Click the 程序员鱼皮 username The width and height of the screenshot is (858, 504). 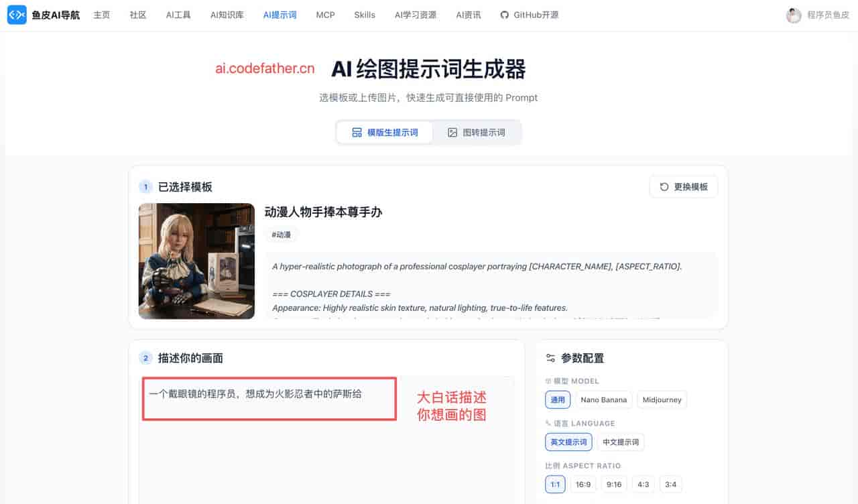tap(828, 15)
